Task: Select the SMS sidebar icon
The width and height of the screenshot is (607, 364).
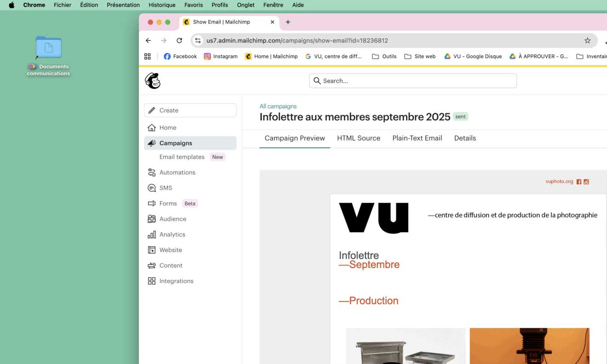Action: point(152,188)
